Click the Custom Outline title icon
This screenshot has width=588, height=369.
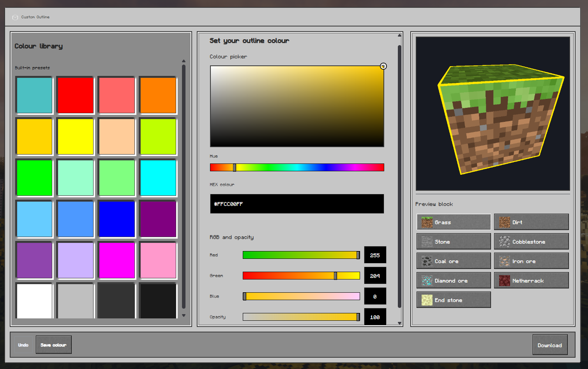15,17
